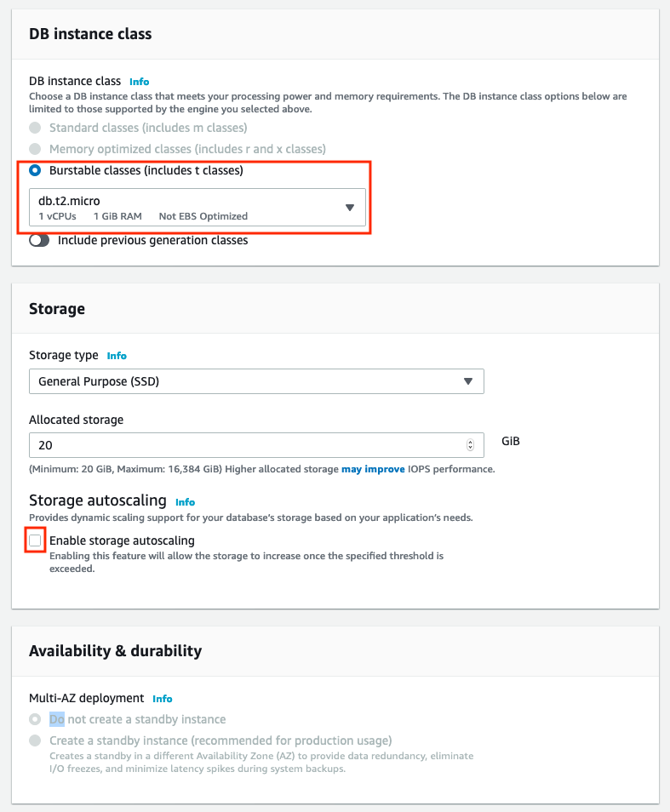The height and width of the screenshot is (812, 670).
Task: Select Create a standby instance option
Action: point(35,741)
